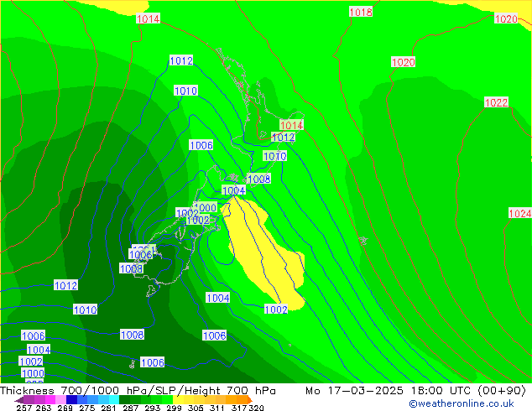Click the legend value 257
This screenshot has height=411, width=532.
point(24,408)
